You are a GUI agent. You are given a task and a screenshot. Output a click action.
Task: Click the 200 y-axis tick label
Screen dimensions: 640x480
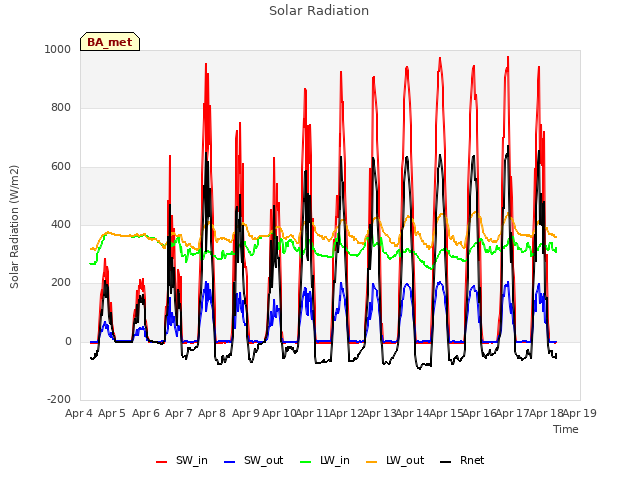click(61, 283)
